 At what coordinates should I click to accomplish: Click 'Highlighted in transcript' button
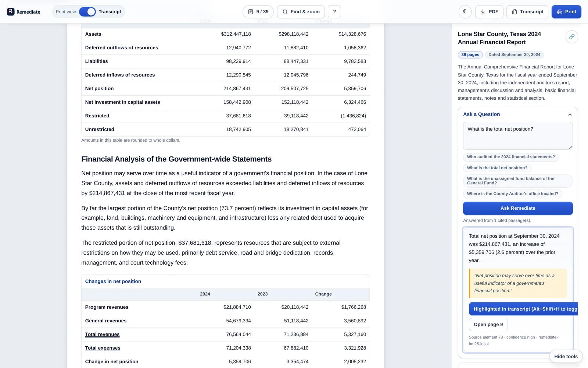click(x=523, y=309)
